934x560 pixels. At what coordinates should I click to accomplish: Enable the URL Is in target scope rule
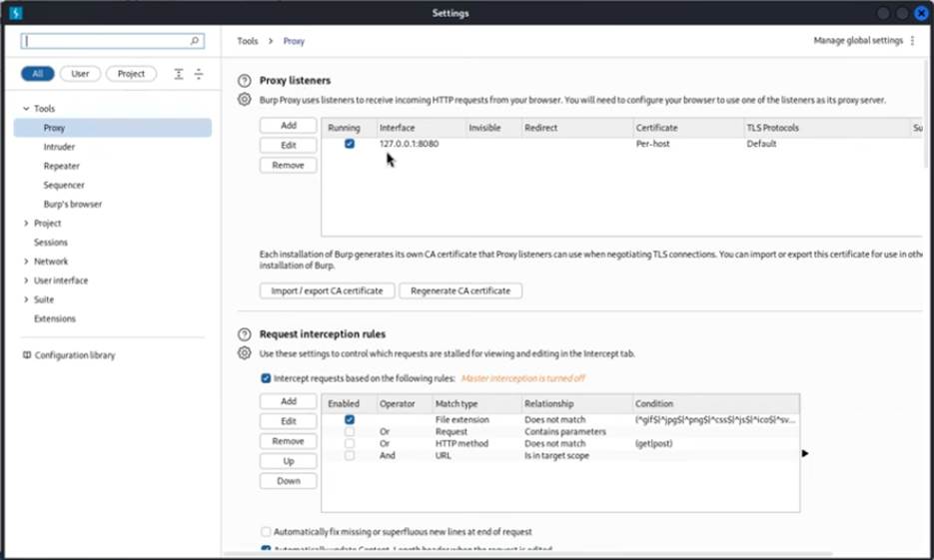point(350,455)
